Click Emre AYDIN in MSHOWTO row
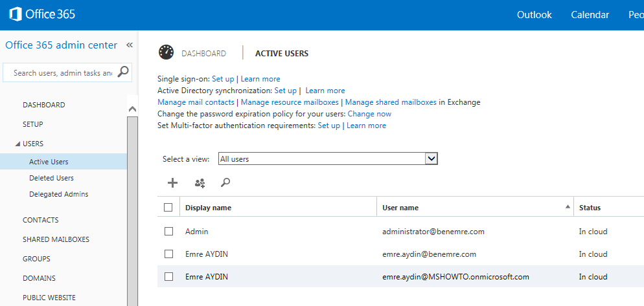Viewport: 644px width, 306px height. (207, 277)
